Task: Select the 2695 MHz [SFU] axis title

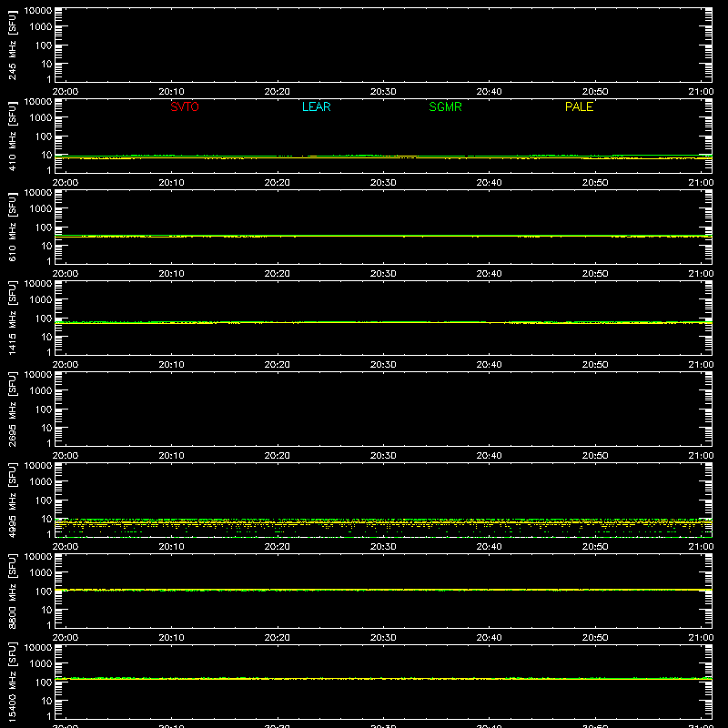Action: point(12,409)
